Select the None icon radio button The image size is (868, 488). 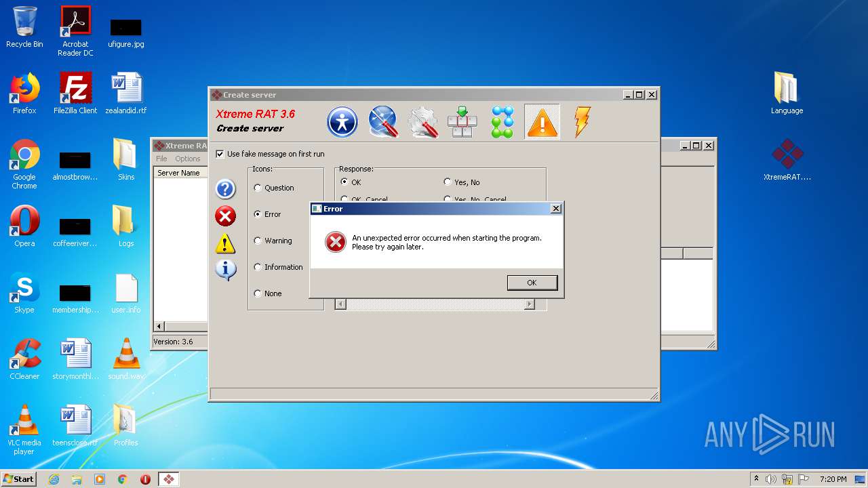coord(258,293)
